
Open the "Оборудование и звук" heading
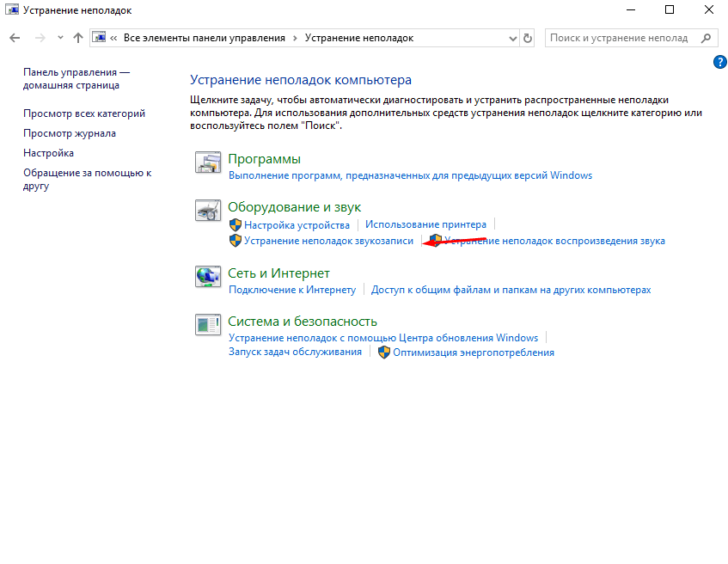(294, 207)
